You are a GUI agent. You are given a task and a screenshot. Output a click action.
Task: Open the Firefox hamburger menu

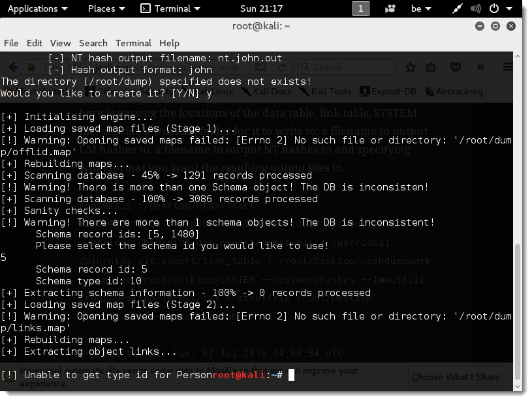507,68
